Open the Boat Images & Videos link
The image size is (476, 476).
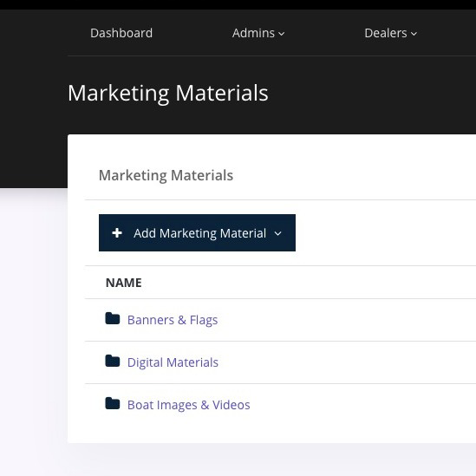click(x=188, y=405)
